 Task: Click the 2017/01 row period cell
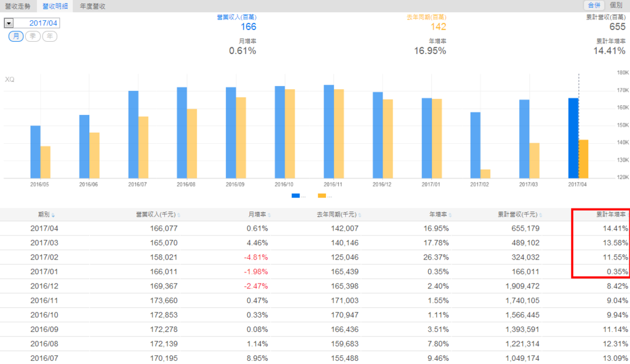[44, 272]
